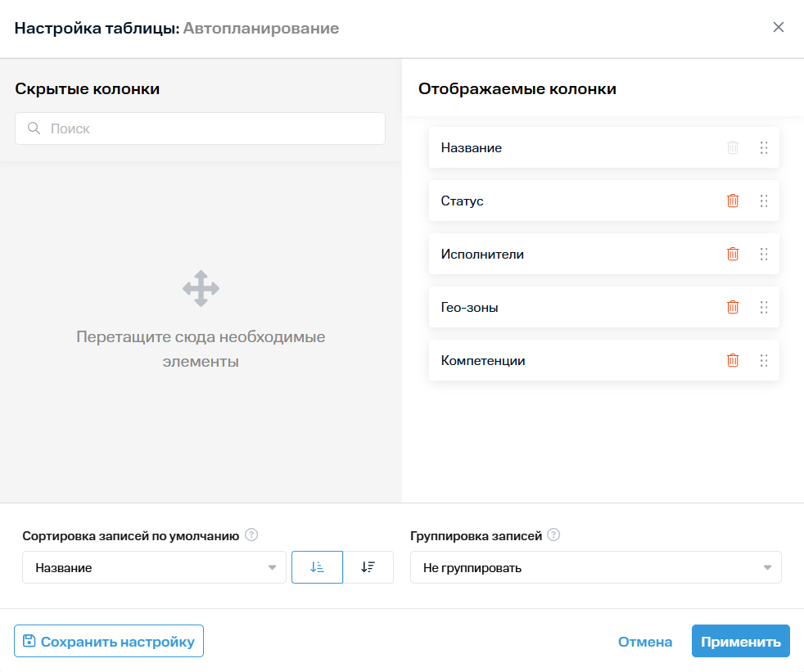Click Сохранить настройку button
804x672 pixels.
click(109, 642)
